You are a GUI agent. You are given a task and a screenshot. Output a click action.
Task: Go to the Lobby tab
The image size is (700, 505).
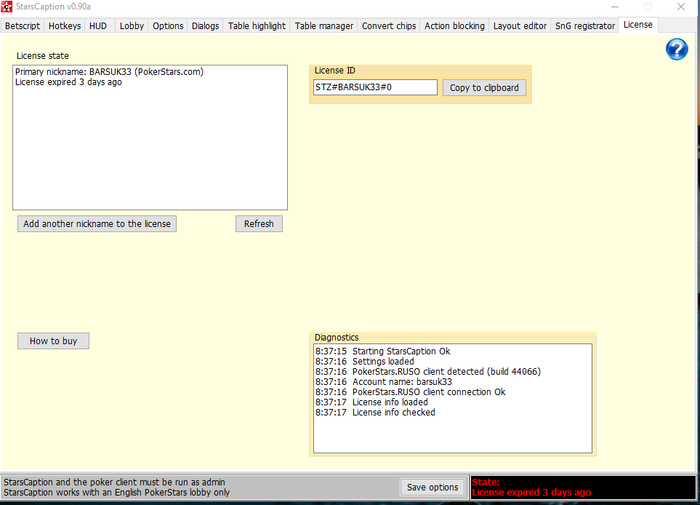[132, 26]
